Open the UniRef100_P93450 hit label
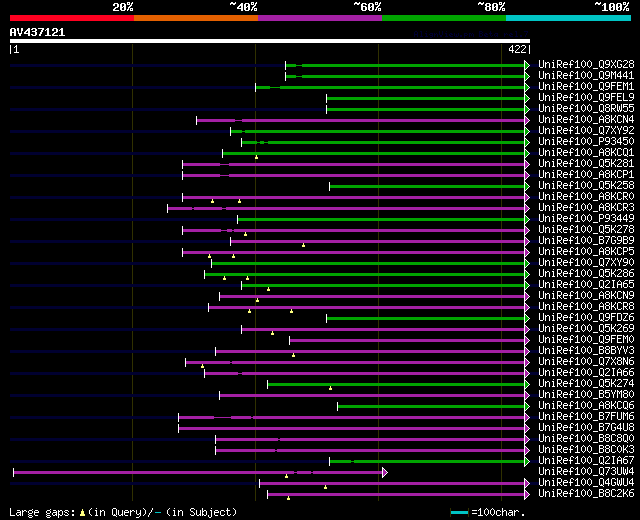The width and height of the screenshot is (640, 520). point(586,142)
